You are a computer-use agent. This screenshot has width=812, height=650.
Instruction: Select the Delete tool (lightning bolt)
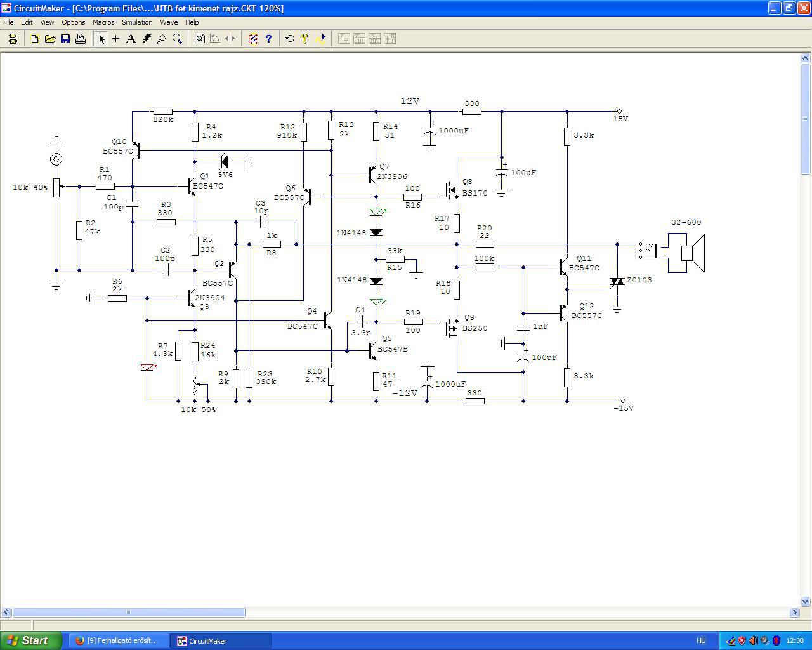tap(147, 39)
